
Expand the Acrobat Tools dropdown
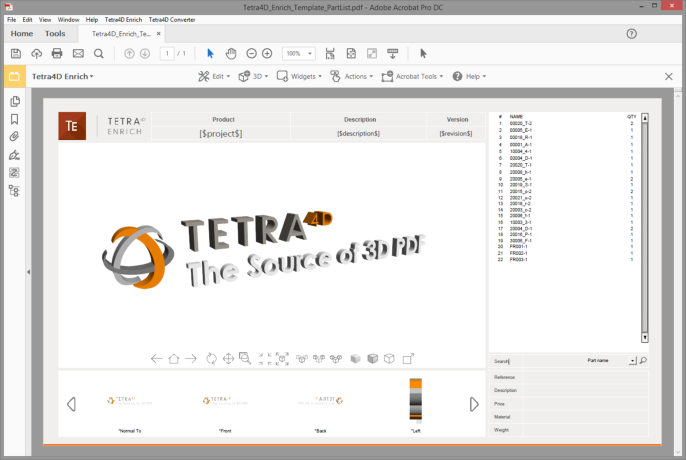(412, 76)
